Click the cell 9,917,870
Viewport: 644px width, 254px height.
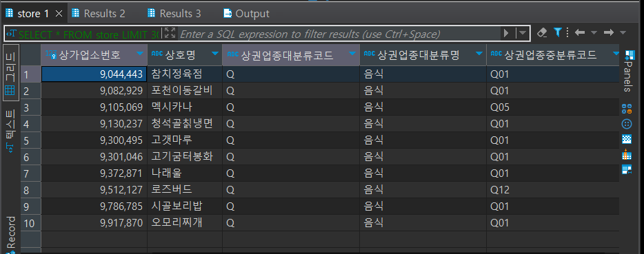[94, 223]
